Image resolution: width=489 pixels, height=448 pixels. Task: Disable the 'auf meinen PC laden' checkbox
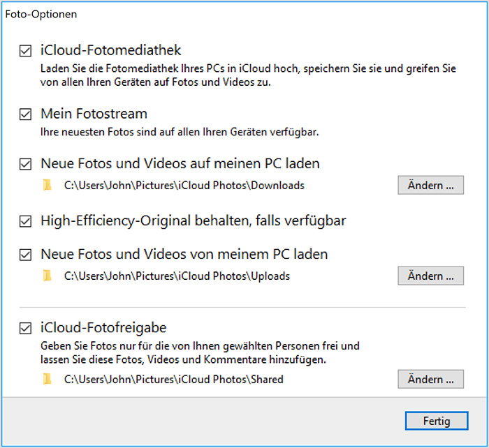tap(26, 165)
